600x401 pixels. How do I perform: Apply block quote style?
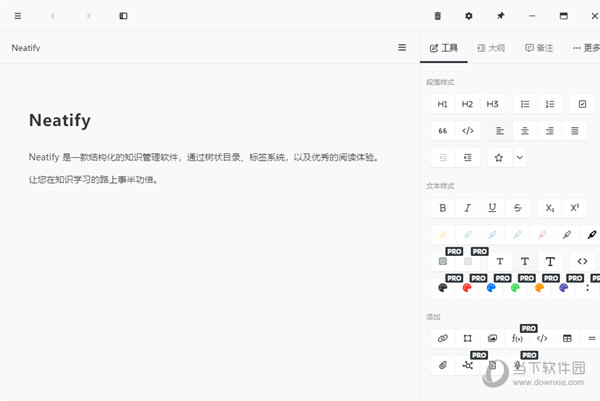tap(443, 131)
